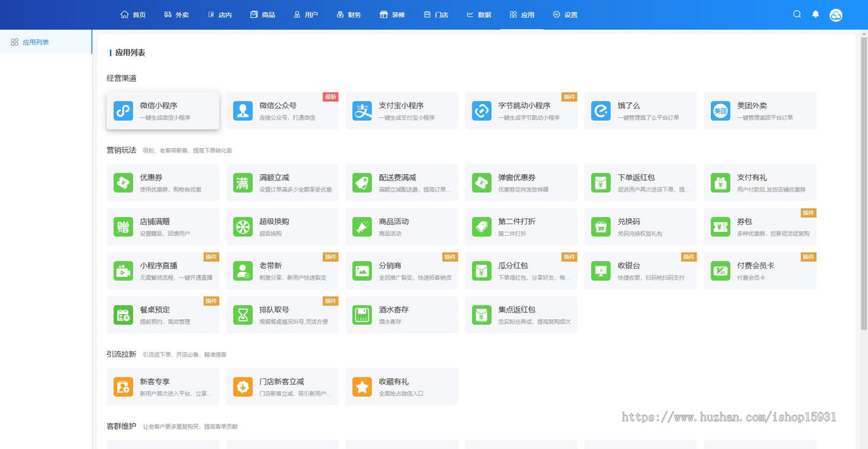The image size is (868, 449).
Task: Open the 老带新 card
Action: tap(282, 271)
